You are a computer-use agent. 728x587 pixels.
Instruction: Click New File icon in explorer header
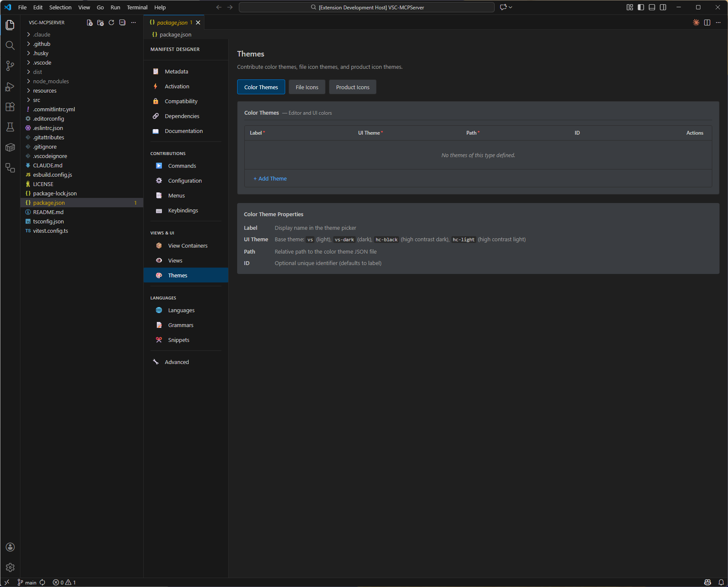pos(90,23)
